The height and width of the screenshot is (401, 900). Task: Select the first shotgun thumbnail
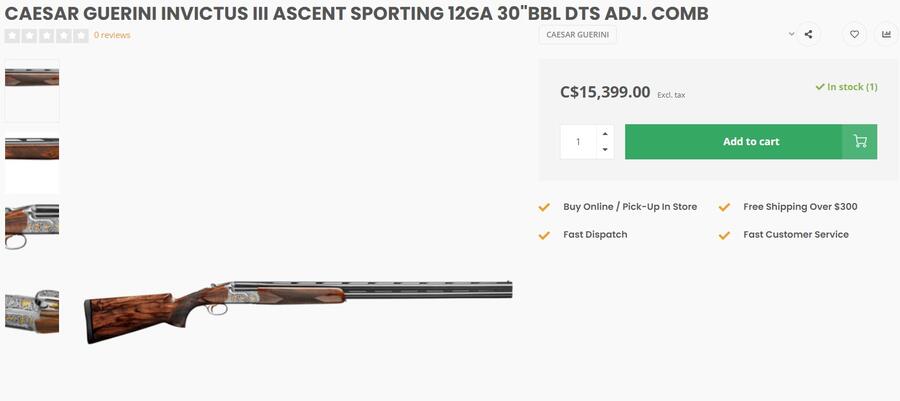coord(32,90)
